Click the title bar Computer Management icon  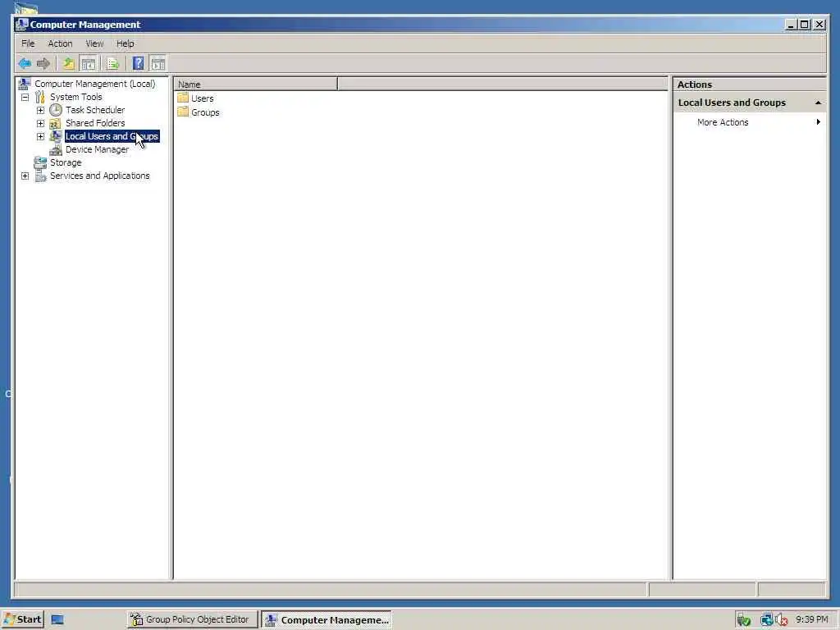pyautogui.click(x=22, y=24)
